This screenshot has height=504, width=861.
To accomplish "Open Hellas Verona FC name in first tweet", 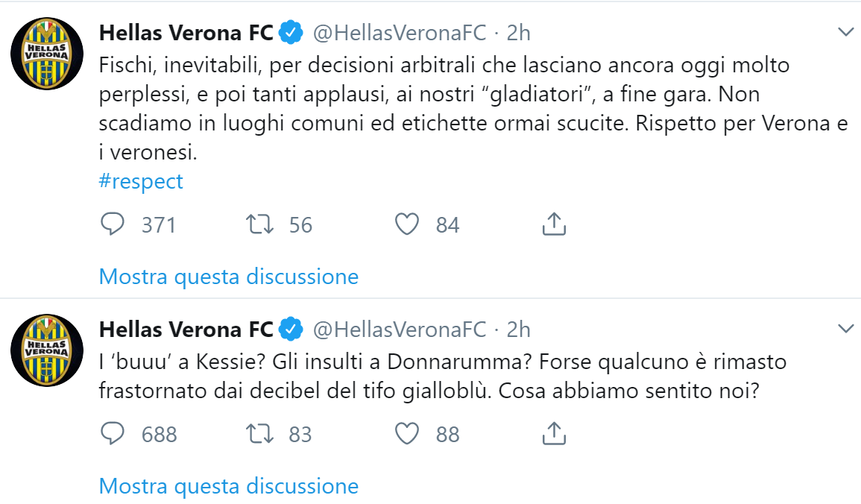I will [186, 33].
